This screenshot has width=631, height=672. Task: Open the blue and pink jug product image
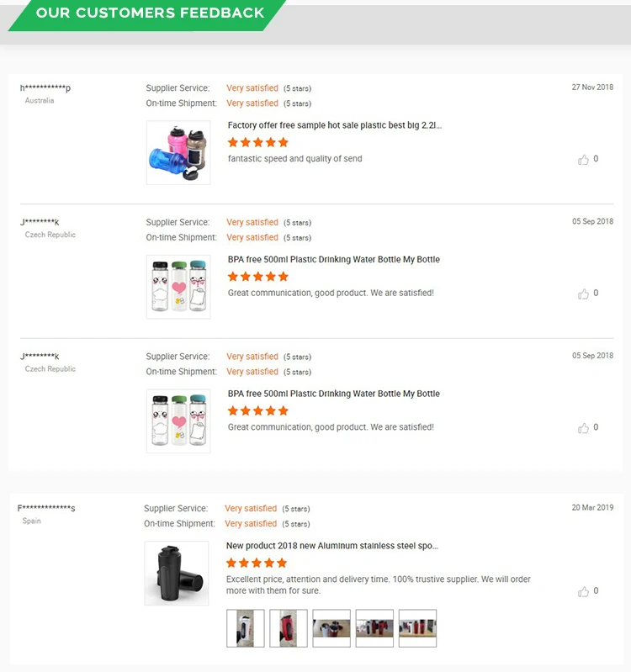click(x=178, y=152)
